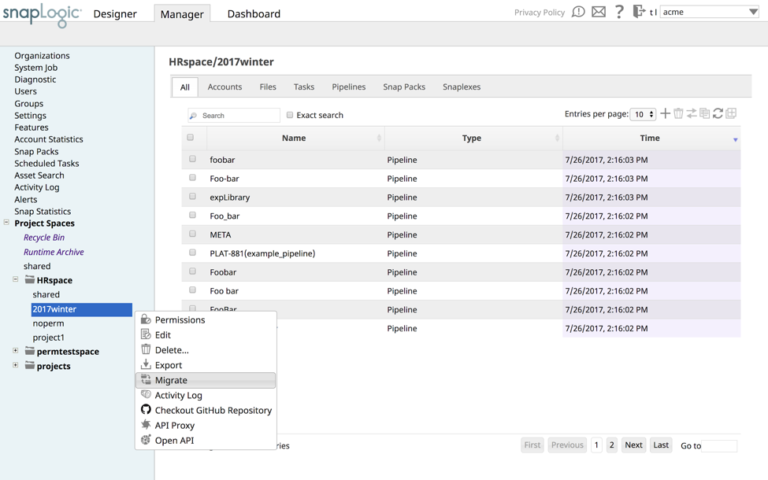768x480 pixels.
Task: Click the API Proxy icon in menu
Action: tap(145, 425)
